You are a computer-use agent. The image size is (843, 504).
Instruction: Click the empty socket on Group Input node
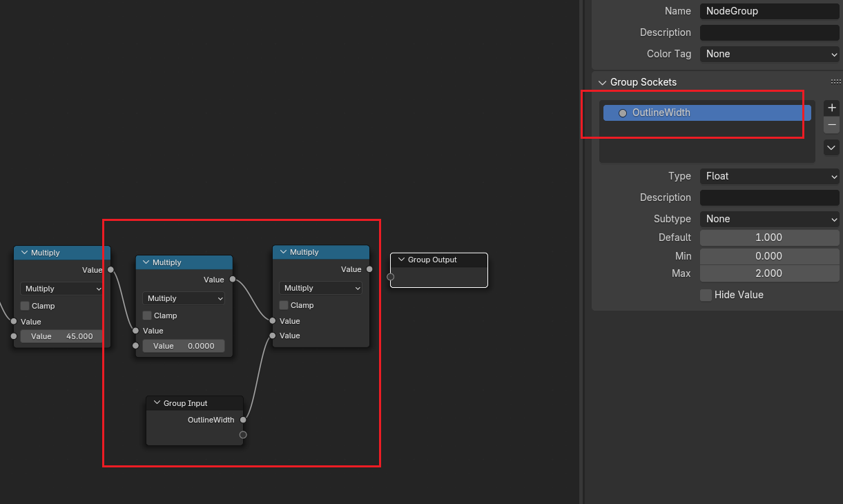[x=243, y=435]
